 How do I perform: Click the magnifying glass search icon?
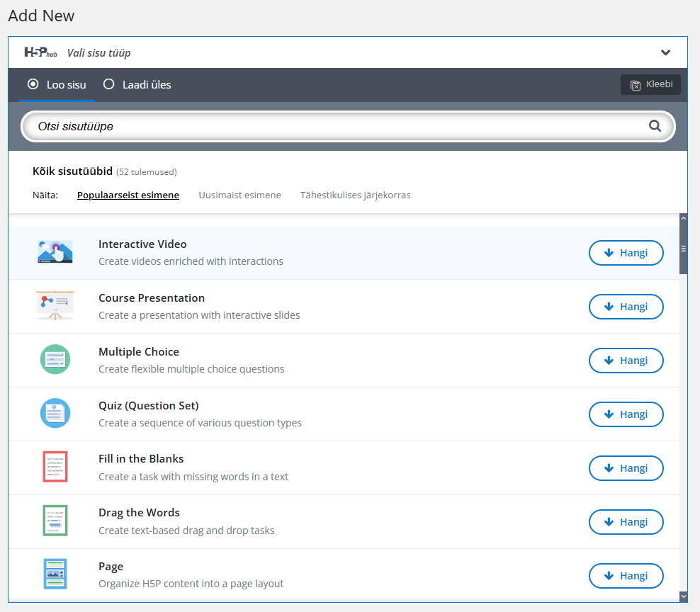point(655,126)
